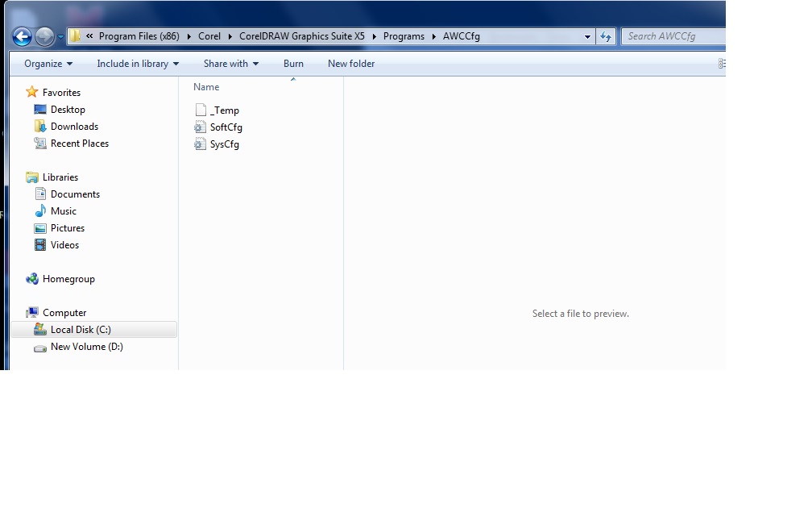This screenshot has width=812, height=508.
Task: Select the SoftCfg configuration file
Action: [x=226, y=127]
